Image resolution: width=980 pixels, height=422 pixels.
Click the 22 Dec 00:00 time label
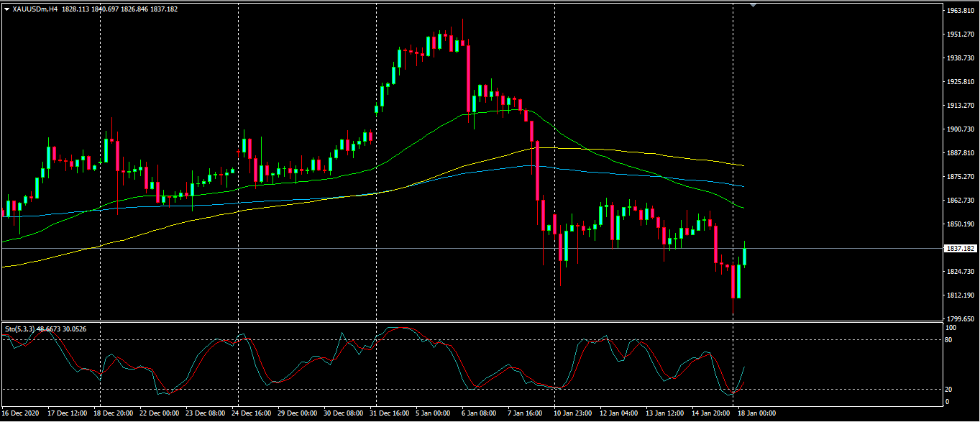click(160, 413)
